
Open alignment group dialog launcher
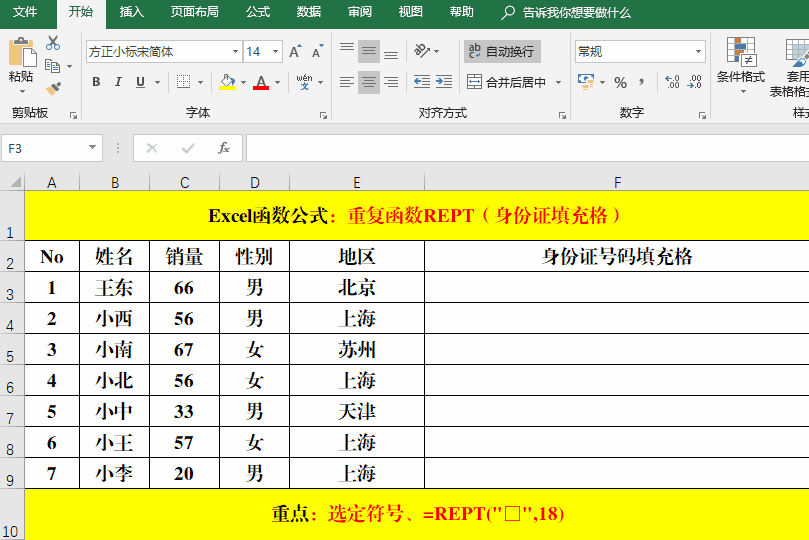(x=562, y=115)
